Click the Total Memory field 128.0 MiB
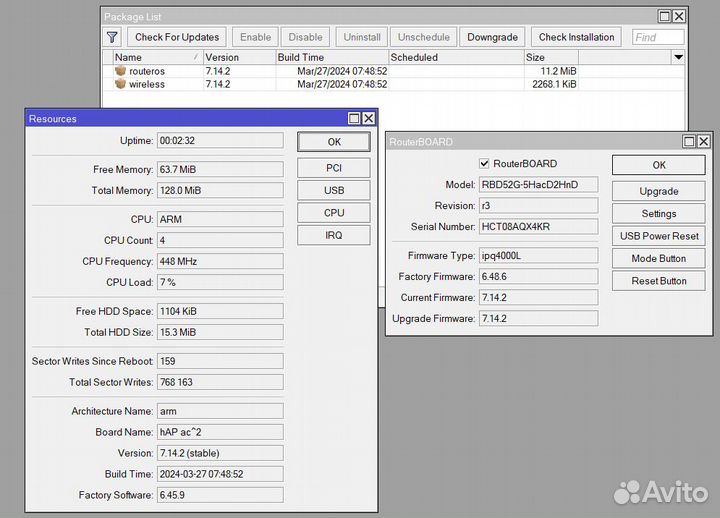Image resolution: width=720 pixels, height=518 pixels. point(220,191)
